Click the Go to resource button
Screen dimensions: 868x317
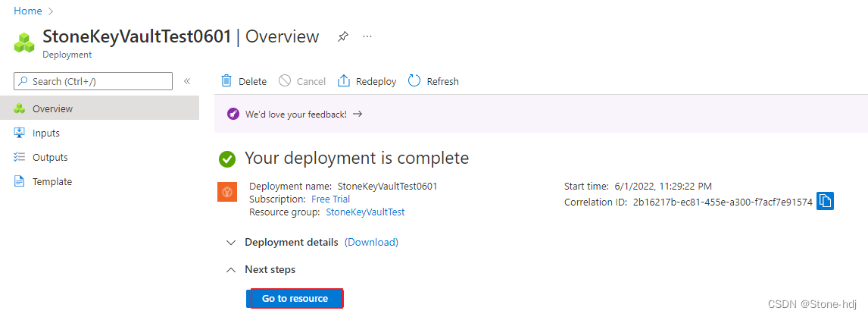[295, 299]
